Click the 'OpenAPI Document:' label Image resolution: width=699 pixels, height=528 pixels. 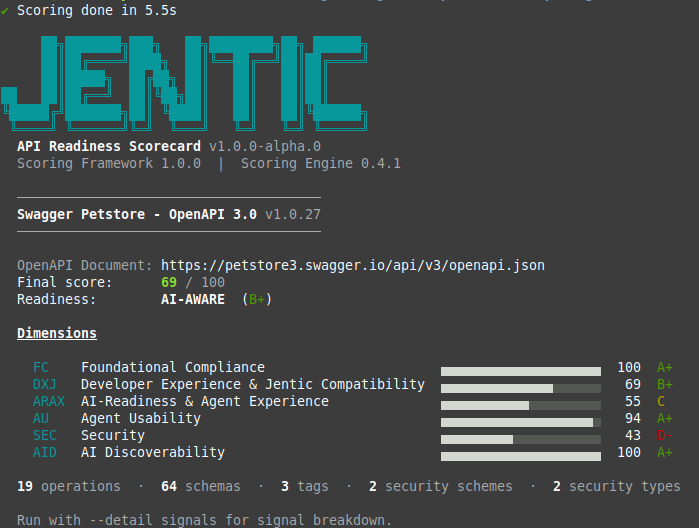coord(85,265)
